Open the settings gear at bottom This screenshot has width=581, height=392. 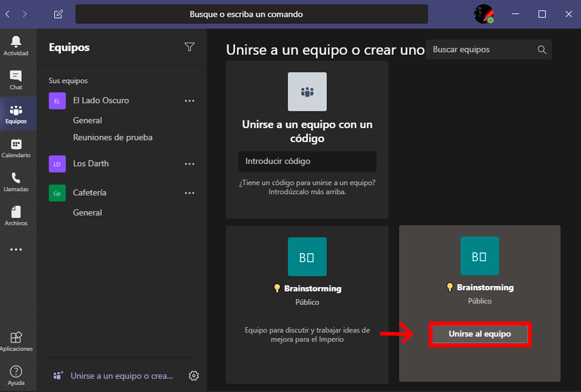pos(194,375)
